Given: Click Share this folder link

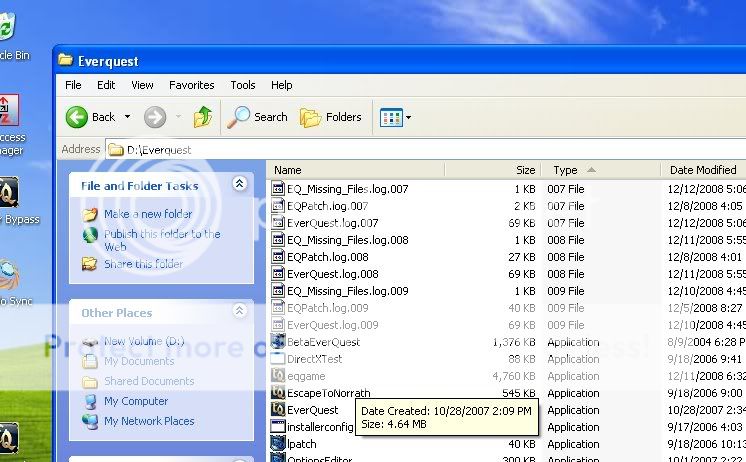Looking at the screenshot, I should [x=143, y=264].
